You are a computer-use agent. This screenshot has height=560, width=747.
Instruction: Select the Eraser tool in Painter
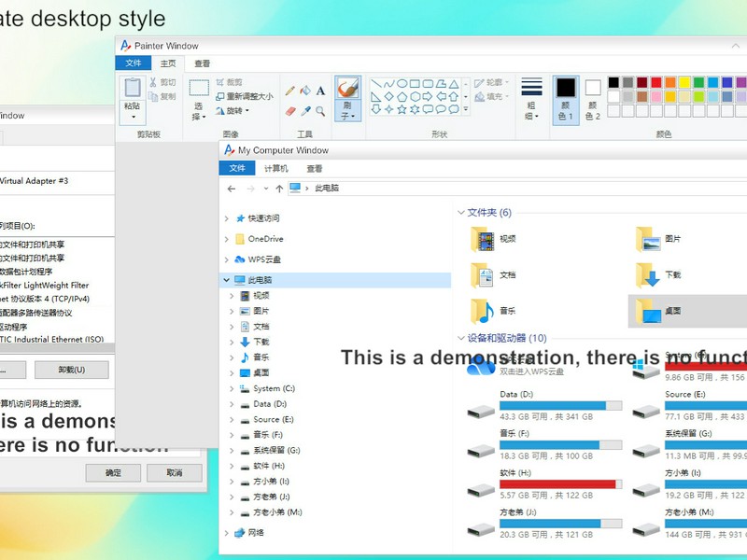(290, 111)
